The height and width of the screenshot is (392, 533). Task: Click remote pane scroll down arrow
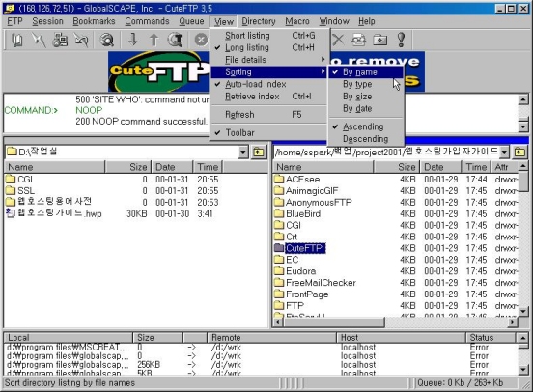coord(523,311)
